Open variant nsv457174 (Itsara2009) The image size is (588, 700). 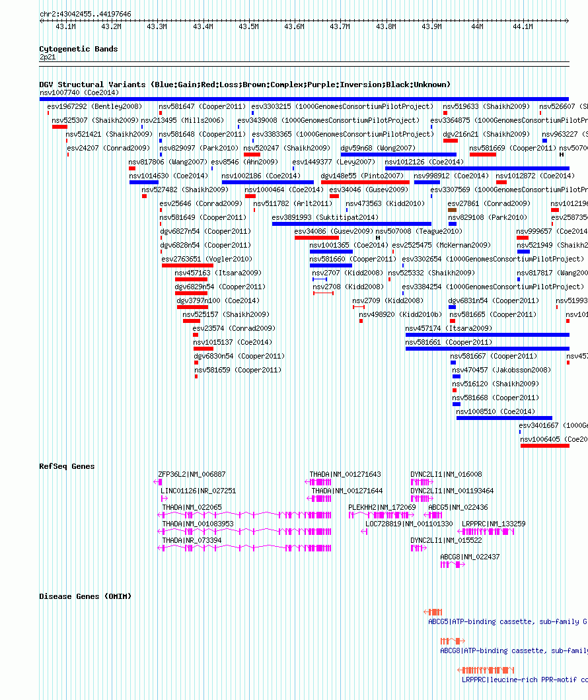[449, 328]
